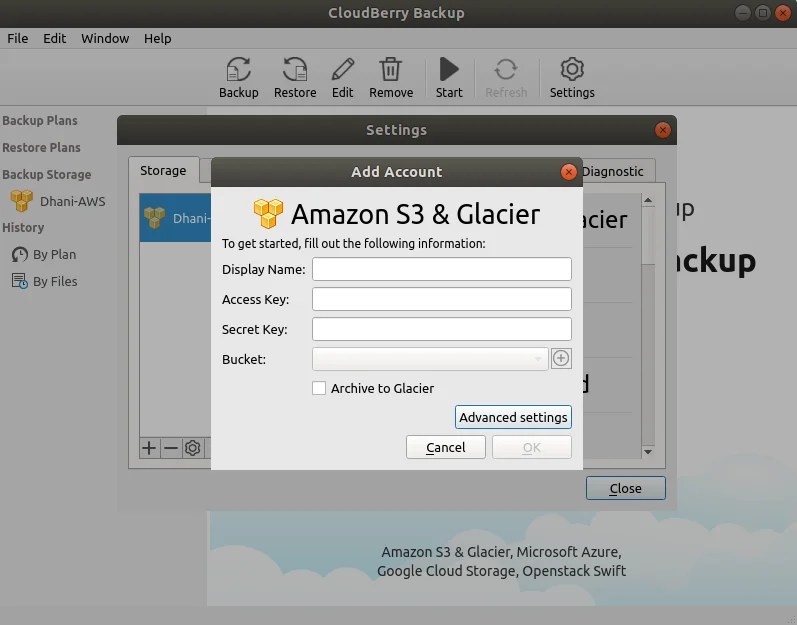Screen dimensions: 797x625
Task: Click the Remove trash toolbar icon
Action: [390, 77]
